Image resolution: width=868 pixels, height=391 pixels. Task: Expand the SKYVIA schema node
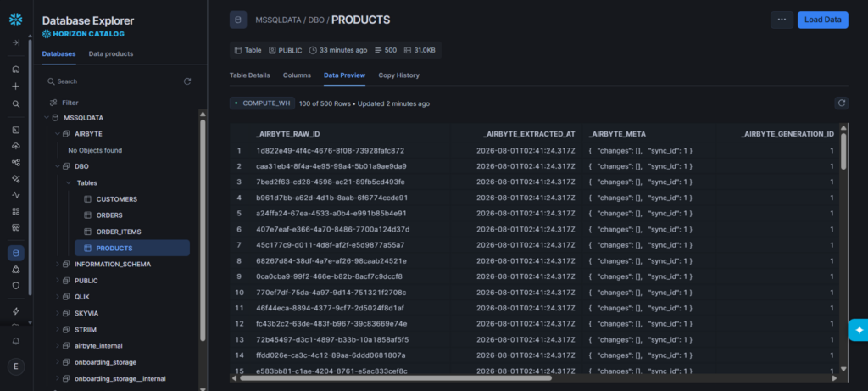pyautogui.click(x=57, y=313)
